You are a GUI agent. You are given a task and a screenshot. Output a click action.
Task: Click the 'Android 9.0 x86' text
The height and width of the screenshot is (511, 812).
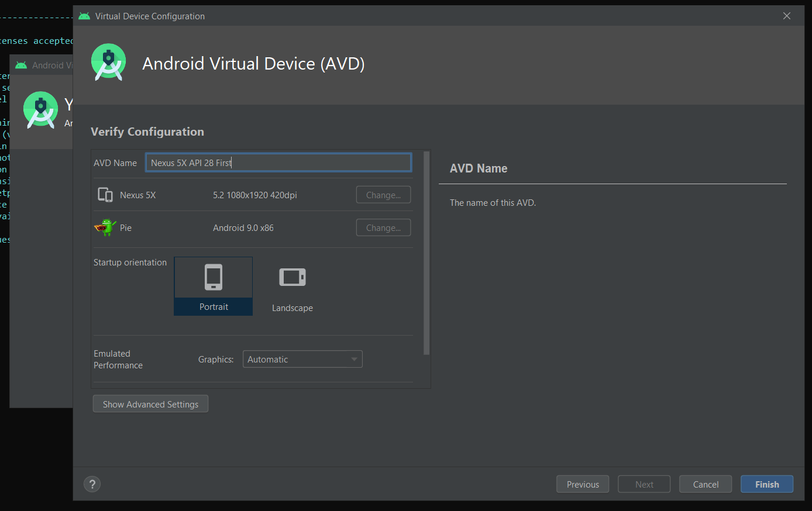243,227
